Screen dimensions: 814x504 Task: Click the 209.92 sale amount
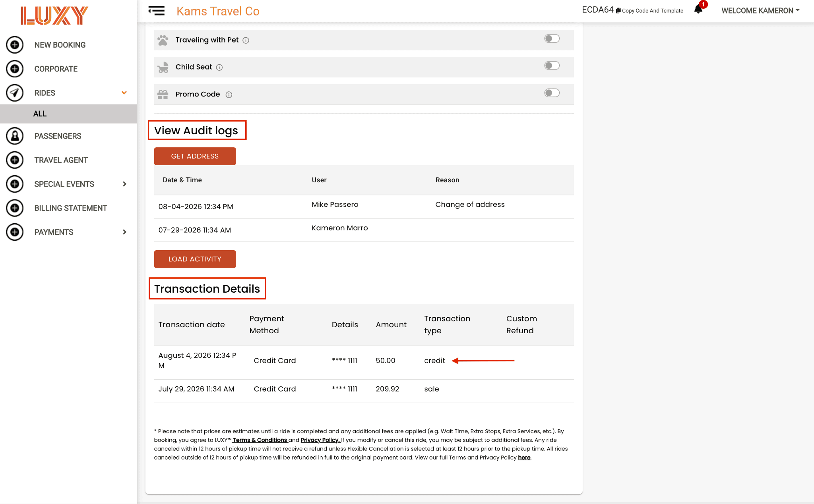coord(387,389)
